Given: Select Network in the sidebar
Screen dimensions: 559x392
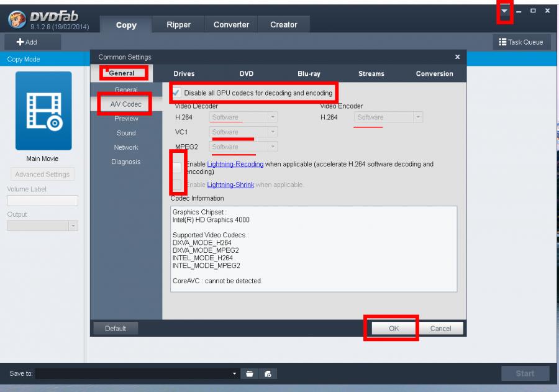Looking at the screenshot, I should (126, 147).
